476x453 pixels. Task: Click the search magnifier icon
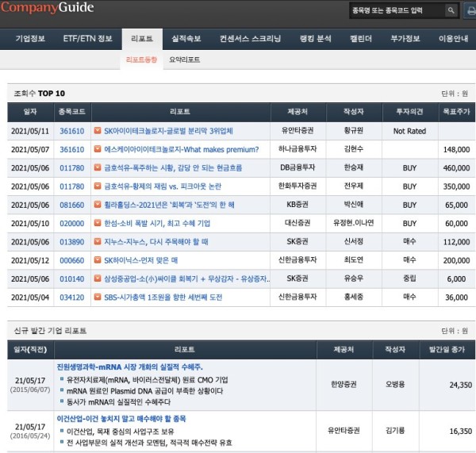[451, 10]
